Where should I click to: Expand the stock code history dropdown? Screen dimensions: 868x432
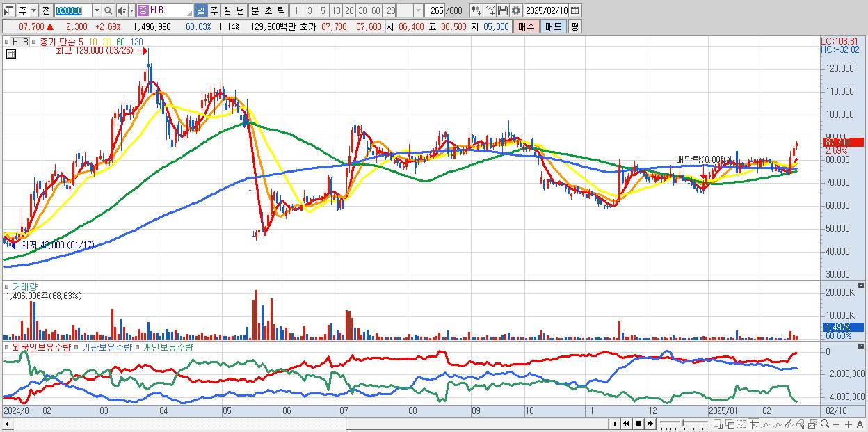[x=97, y=10]
